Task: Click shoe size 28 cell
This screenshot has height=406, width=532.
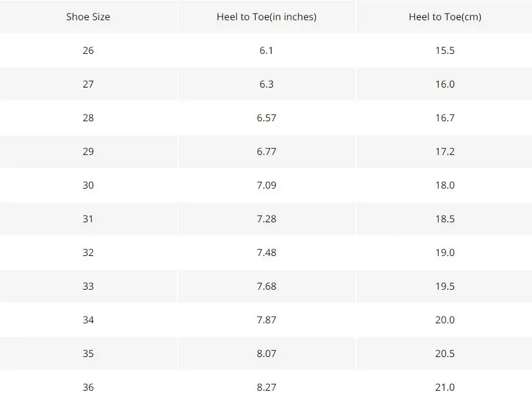Action: click(x=88, y=118)
